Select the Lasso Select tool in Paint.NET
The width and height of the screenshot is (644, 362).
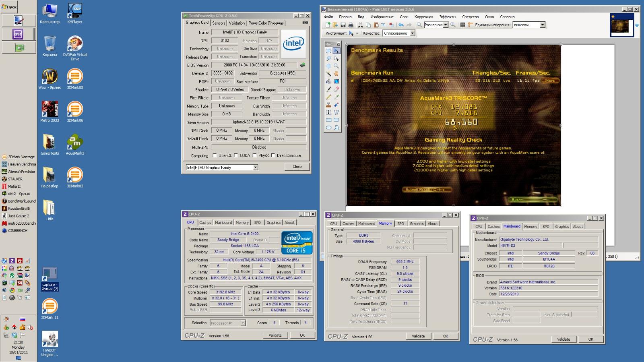[x=328, y=58]
